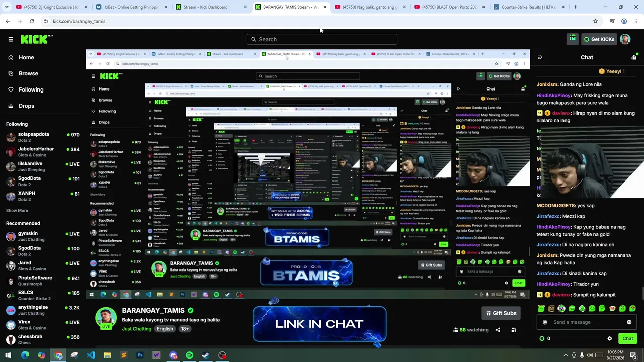644x362 pixels.
Task: Click the volume icon in system tray
Action: pyautogui.click(x=590, y=355)
